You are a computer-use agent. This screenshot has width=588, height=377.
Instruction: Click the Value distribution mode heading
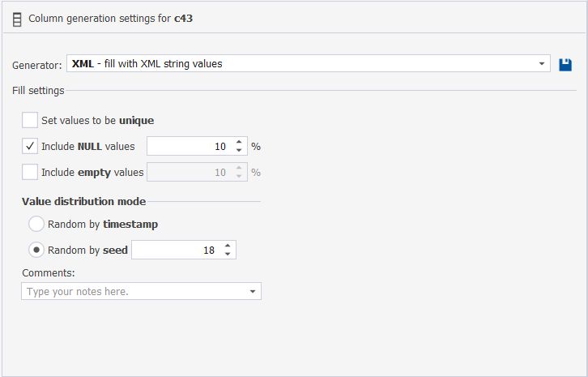pos(83,202)
